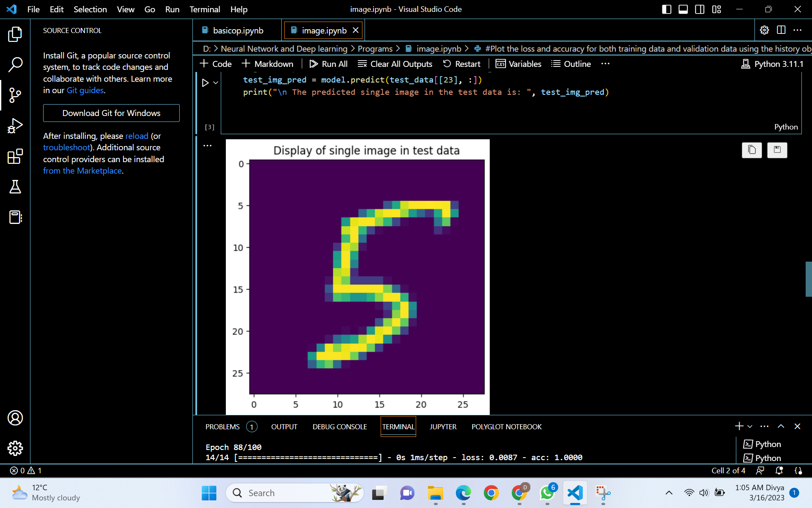Toggle the panel visibility
812x508 pixels.
point(683,9)
